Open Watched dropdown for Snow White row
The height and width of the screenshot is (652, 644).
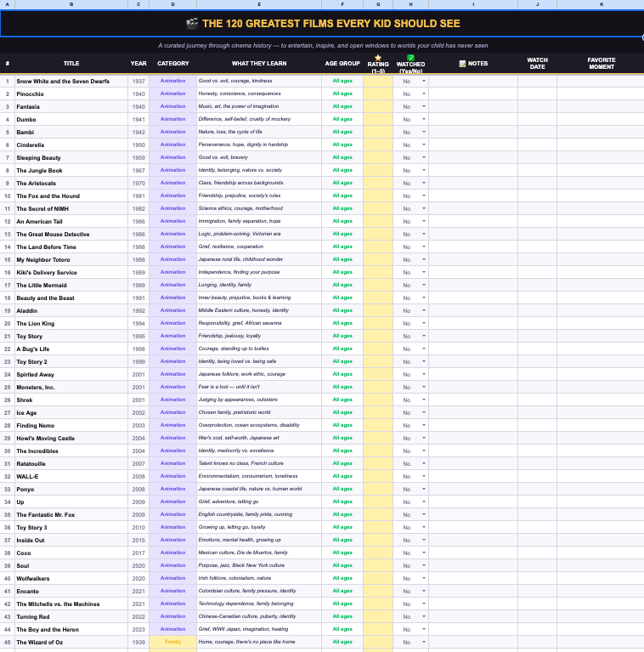pyautogui.click(x=424, y=81)
